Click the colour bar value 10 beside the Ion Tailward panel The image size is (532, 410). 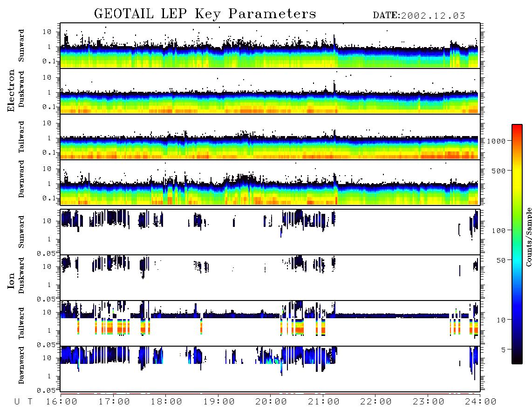(501, 320)
